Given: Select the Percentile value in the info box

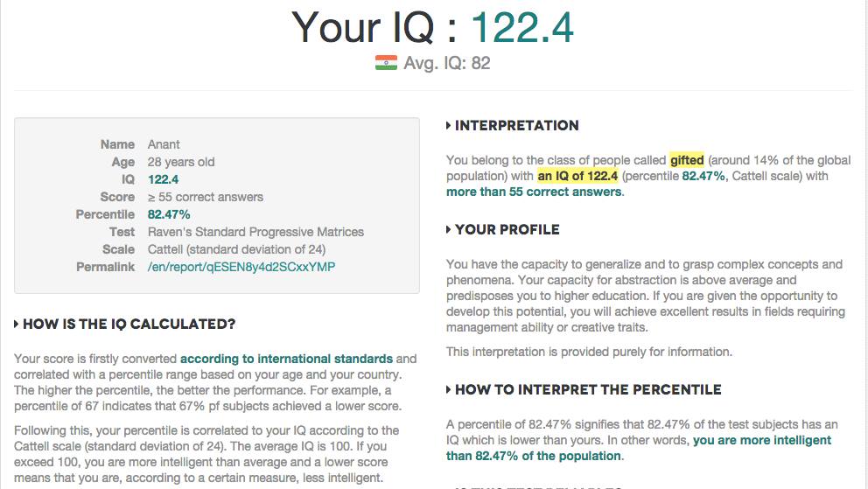Looking at the screenshot, I should 169,214.
